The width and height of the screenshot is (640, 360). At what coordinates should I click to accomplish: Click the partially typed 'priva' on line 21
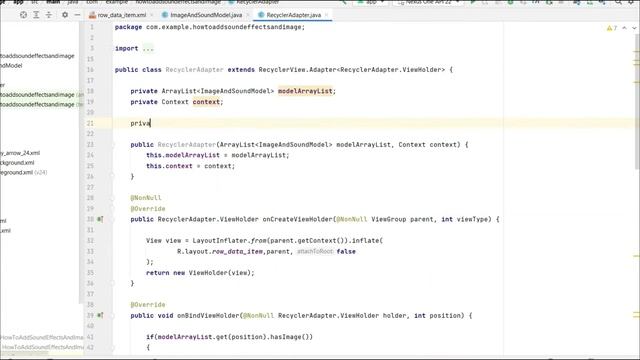pos(140,123)
